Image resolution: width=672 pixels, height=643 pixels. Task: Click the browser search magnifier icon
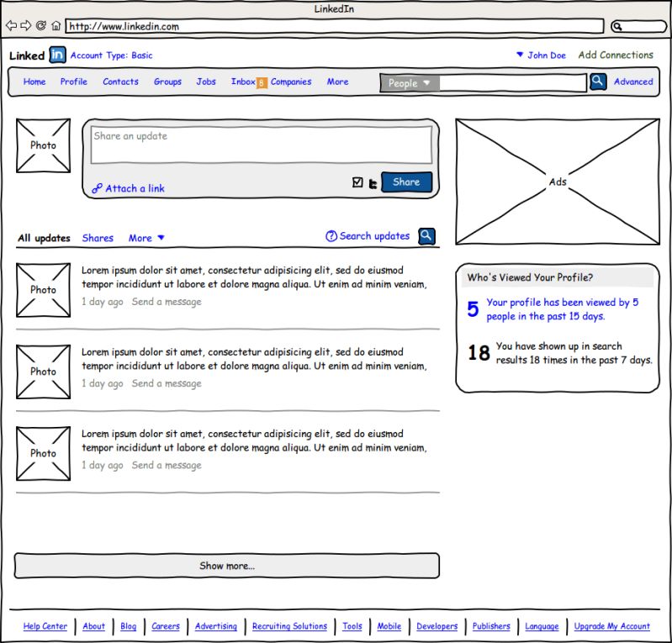[x=617, y=27]
